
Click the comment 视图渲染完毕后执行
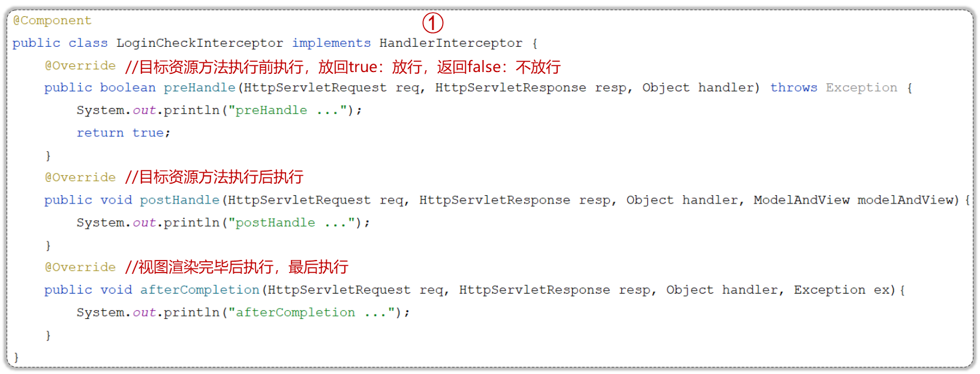tap(237, 267)
